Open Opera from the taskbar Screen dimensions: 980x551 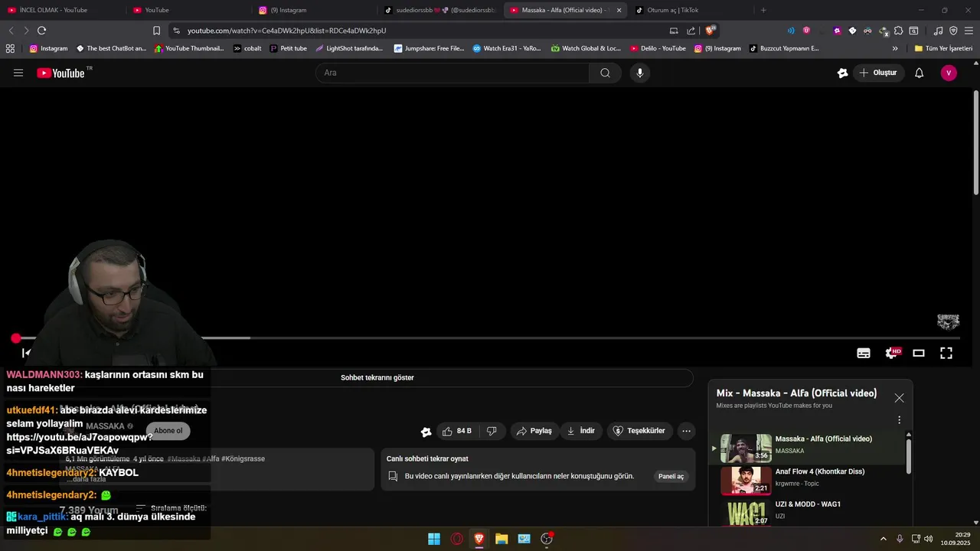pyautogui.click(x=457, y=539)
